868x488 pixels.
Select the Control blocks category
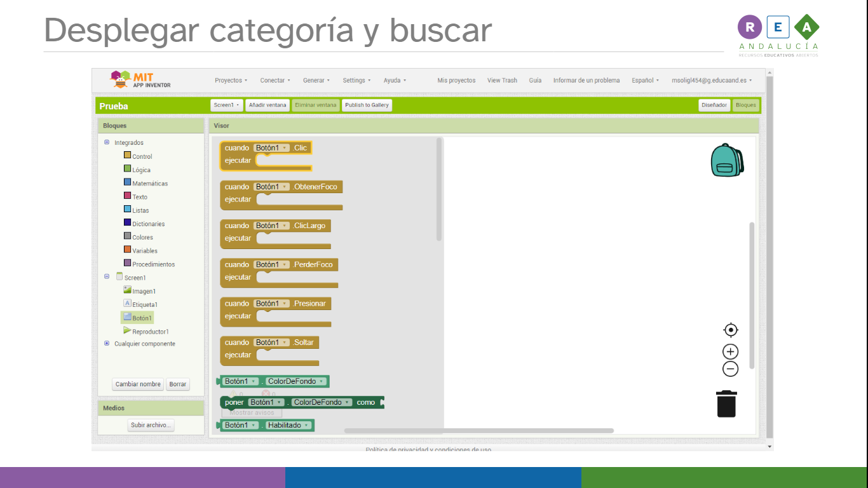pos(142,156)
